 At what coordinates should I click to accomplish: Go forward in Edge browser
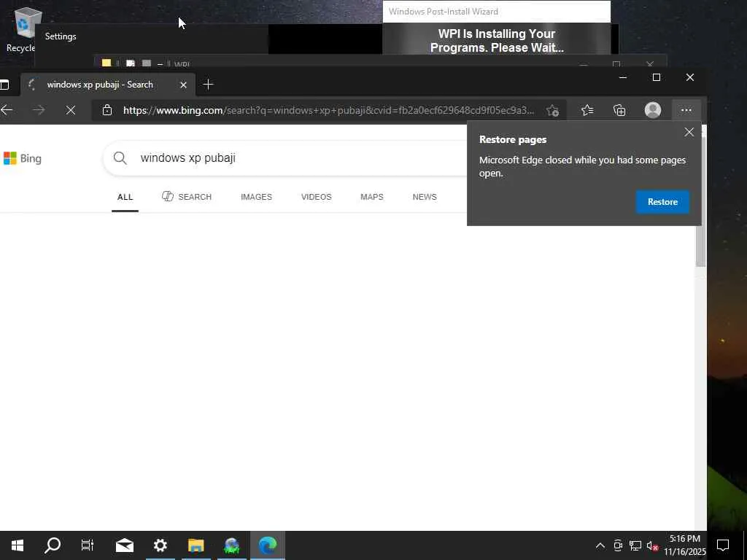coord(39,110)
